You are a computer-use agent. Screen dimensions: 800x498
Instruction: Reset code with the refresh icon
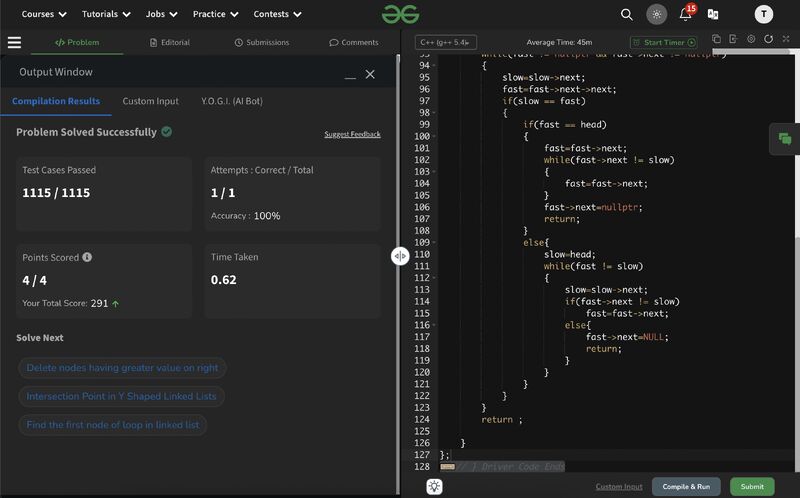coord(768,39)
